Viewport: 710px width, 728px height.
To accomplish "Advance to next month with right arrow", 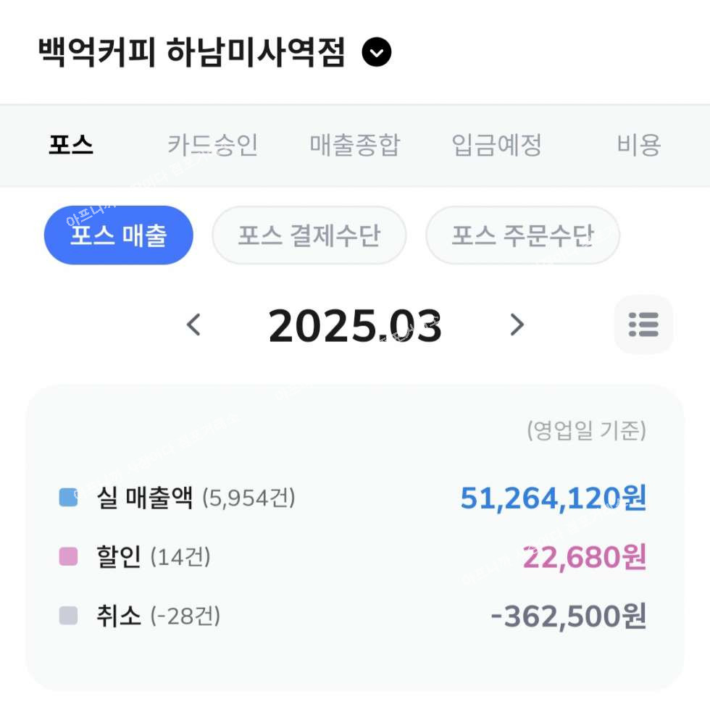I will tap(516, 325).
